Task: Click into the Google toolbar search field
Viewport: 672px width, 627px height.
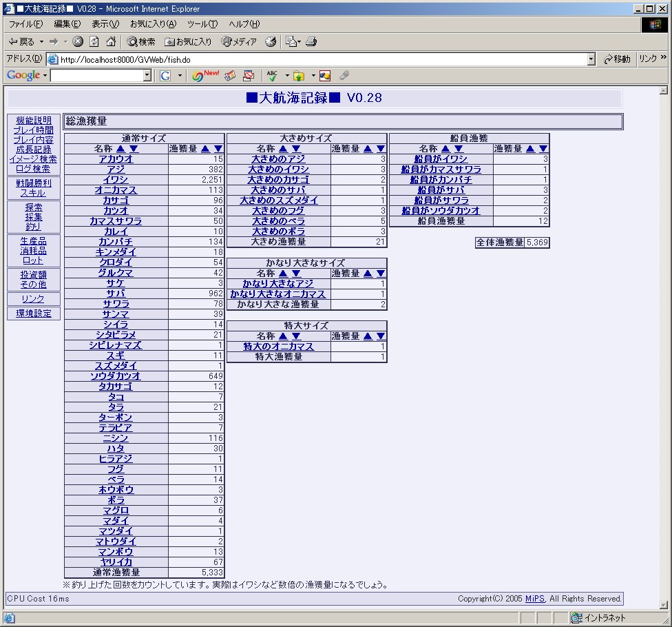Action: point(97,76)
